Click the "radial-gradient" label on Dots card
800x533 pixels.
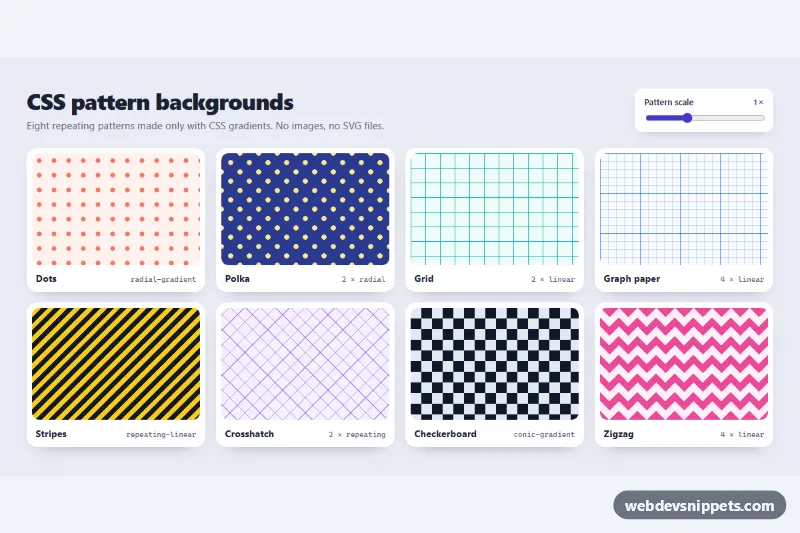click(x=163, y=280)
